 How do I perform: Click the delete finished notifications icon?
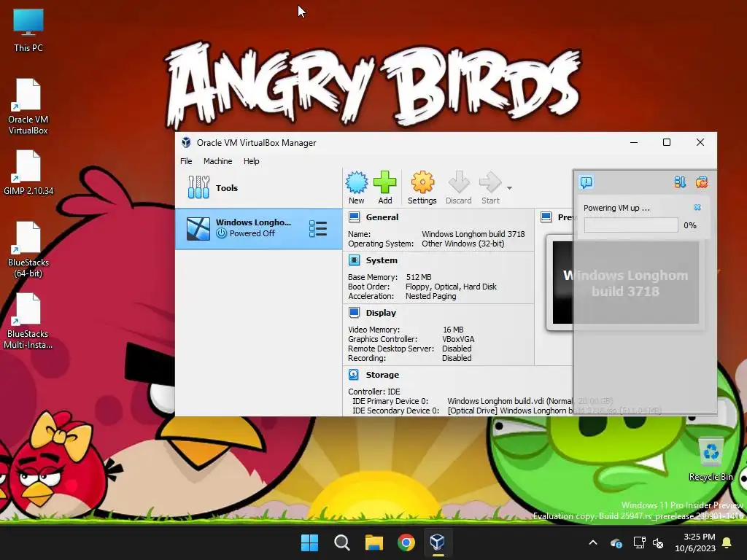click(x=701, y=182)
